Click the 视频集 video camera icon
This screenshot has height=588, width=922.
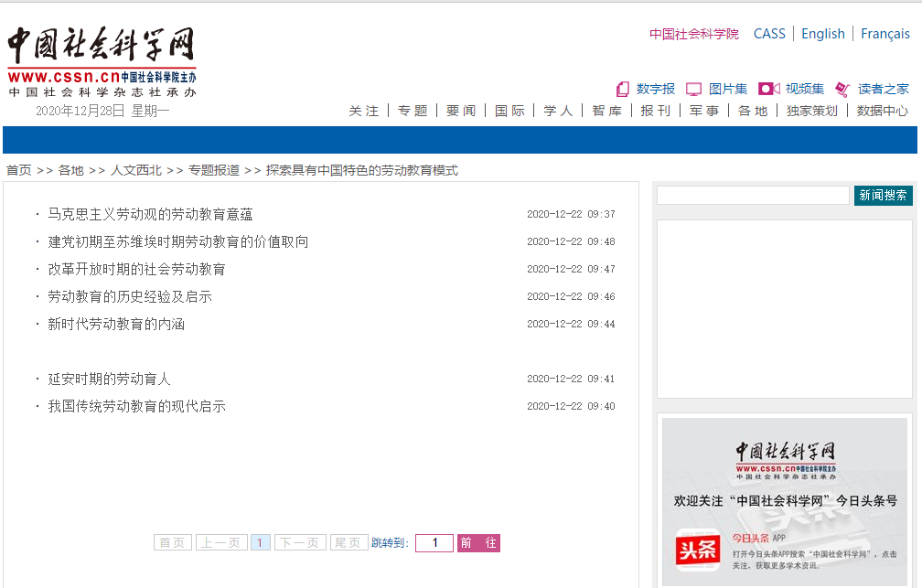[768, 89]
